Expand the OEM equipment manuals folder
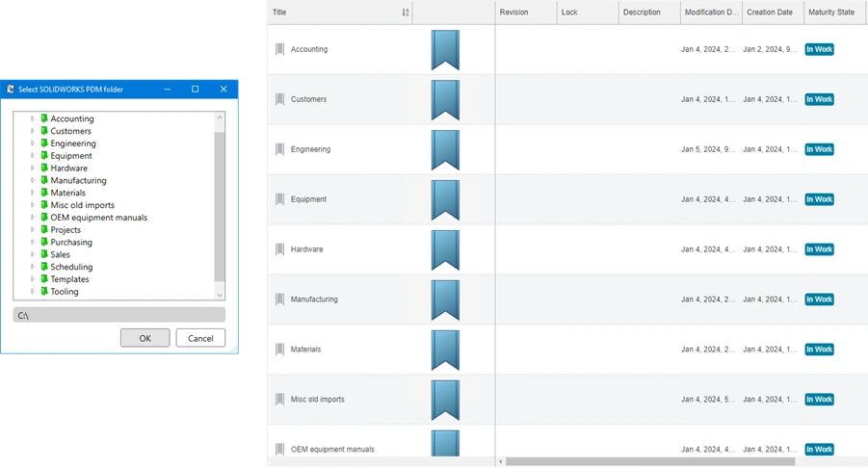This screenshot has width=868, height=468. [32, 218]
